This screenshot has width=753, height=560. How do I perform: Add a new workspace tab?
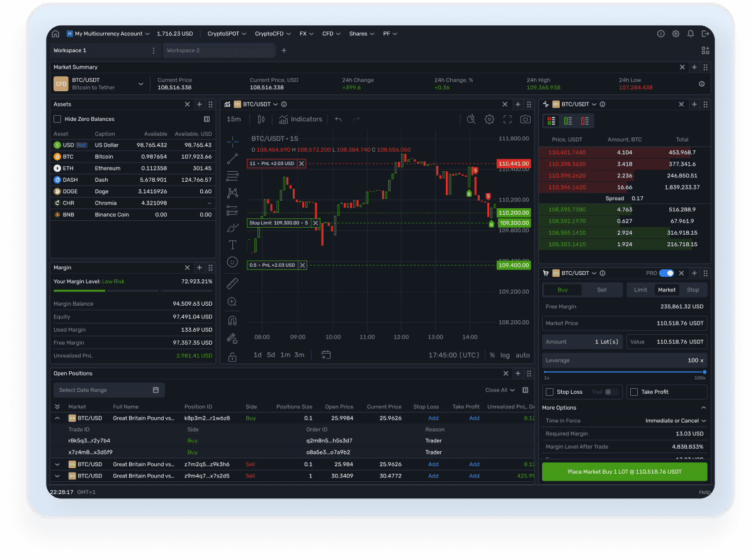tap(284, 50)
